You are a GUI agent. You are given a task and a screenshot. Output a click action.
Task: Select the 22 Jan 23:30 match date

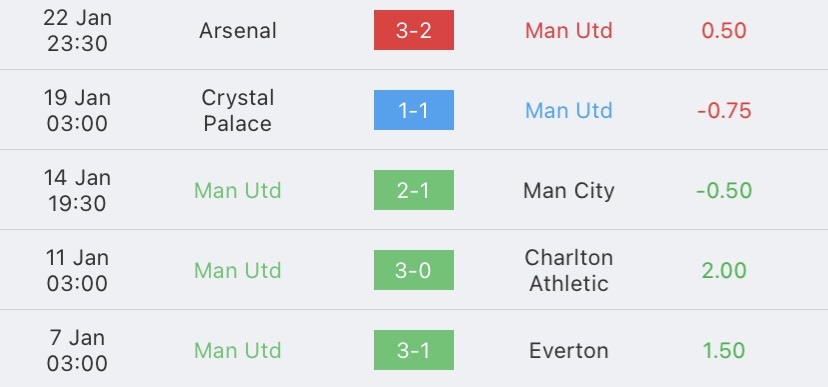(x=77, y=31)
